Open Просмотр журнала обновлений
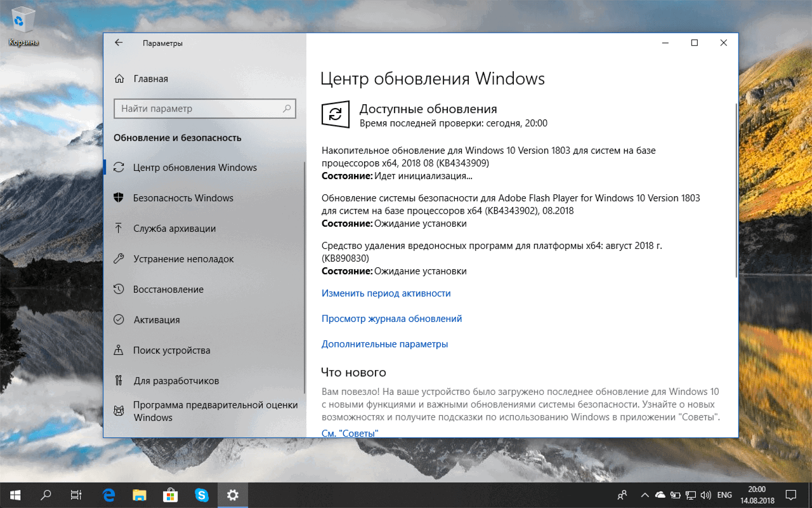 pos(390,318)
